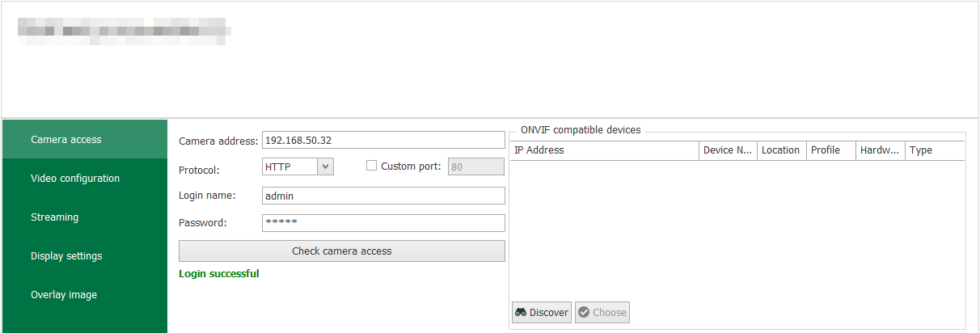Click the Hardware column header

[x=880, y=150]
